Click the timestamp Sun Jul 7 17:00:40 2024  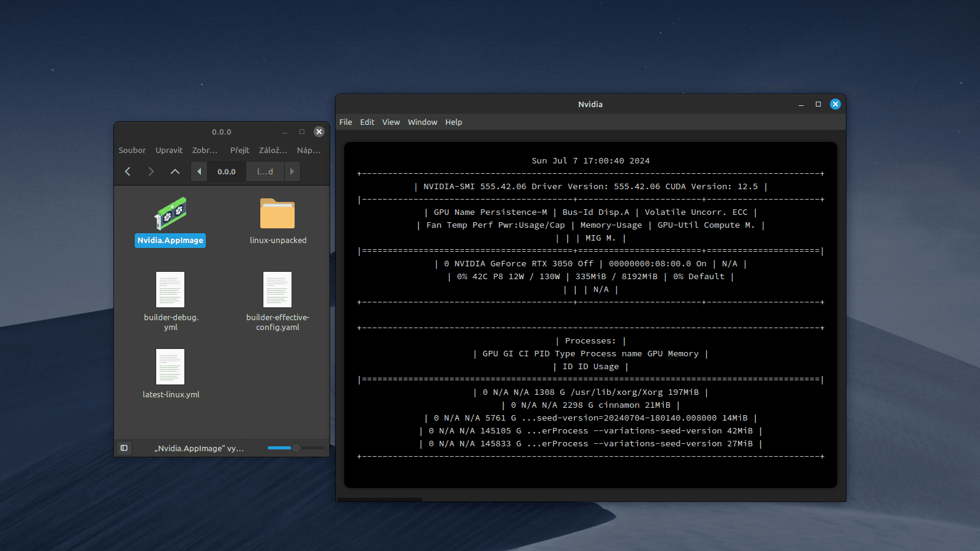tap(590, 161)
